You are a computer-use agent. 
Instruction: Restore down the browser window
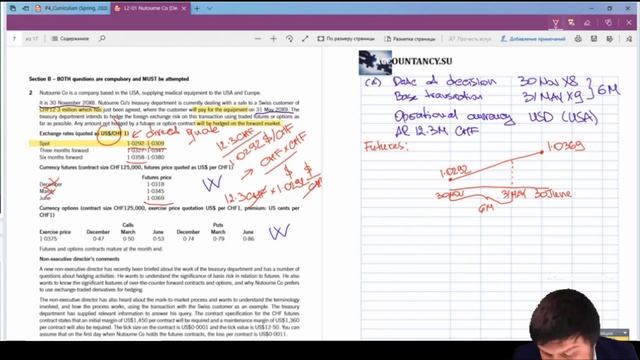(610, 8)
